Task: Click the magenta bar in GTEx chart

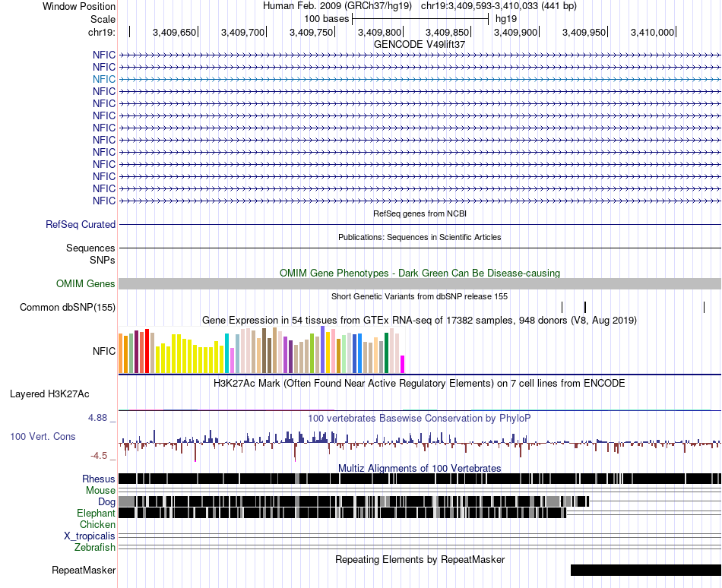Action: 403,364
